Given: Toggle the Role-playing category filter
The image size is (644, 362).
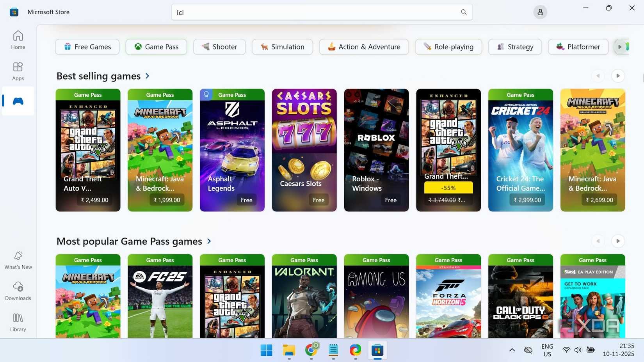Looking at the screenshot, I should 448,47.
